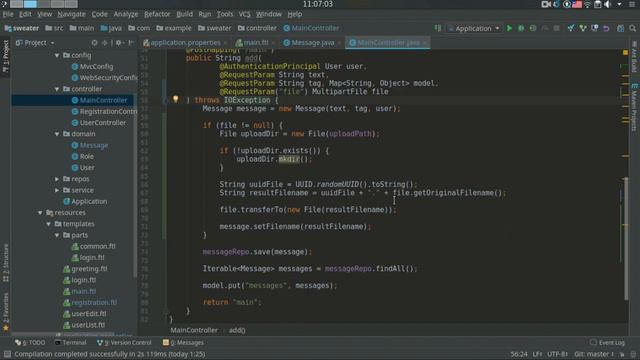Select WebSecurityConfig in project tree
This screenshot has width=640, height=360.
pos(104,78)
